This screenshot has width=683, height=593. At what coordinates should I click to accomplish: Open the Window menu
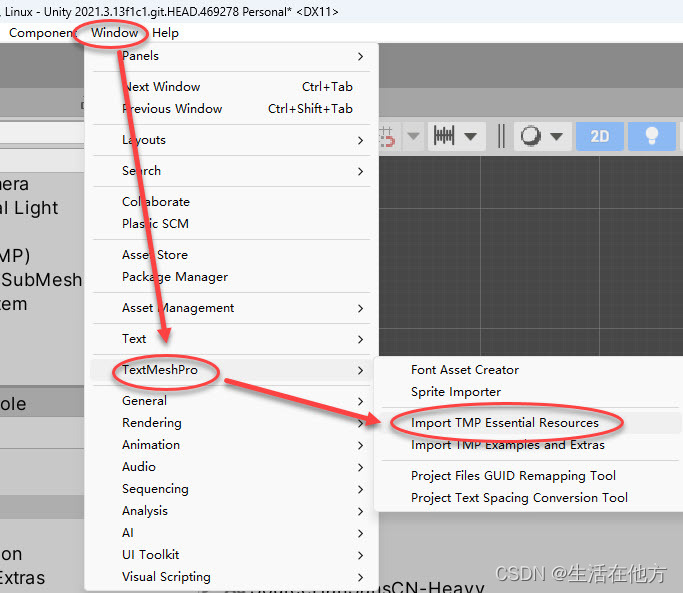[114, 33]
